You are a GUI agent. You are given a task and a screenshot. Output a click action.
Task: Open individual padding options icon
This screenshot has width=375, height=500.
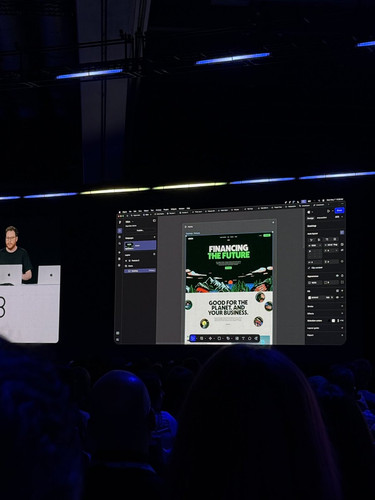[342, 262]
